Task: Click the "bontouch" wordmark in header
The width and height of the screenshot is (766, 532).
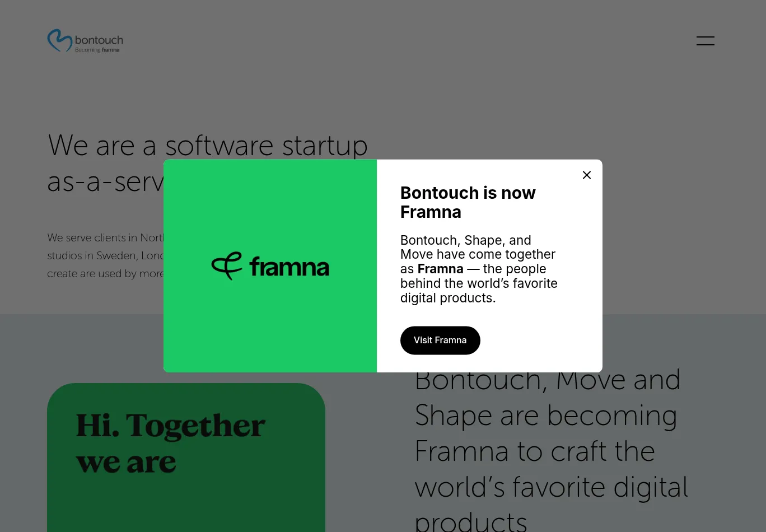Action: tap(99, 40)
